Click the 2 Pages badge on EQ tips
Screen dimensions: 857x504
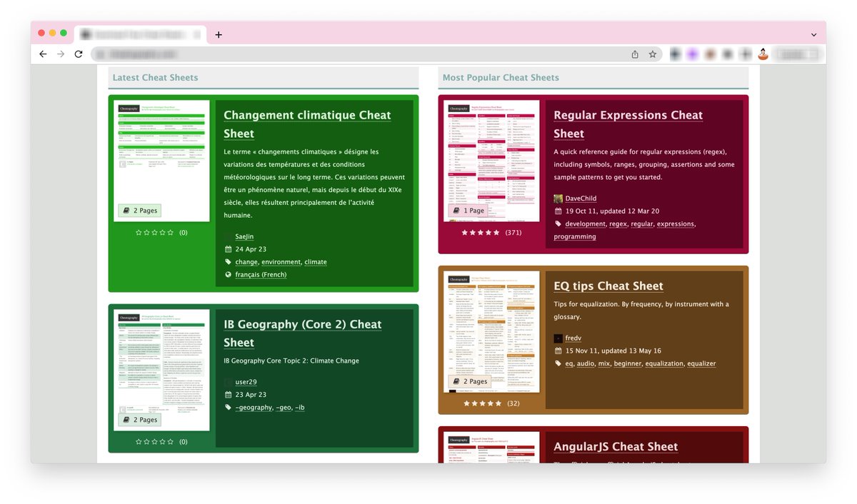[469, 381]
